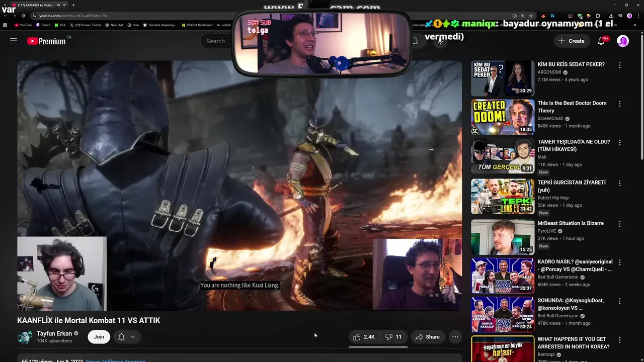This screenshot has width=644, height=362.
Task: Open Chrome three-dot menu
Action: tap(638, 16)
